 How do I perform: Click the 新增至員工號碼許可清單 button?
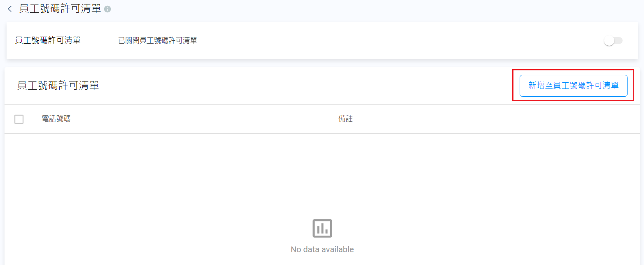point(573,86)
